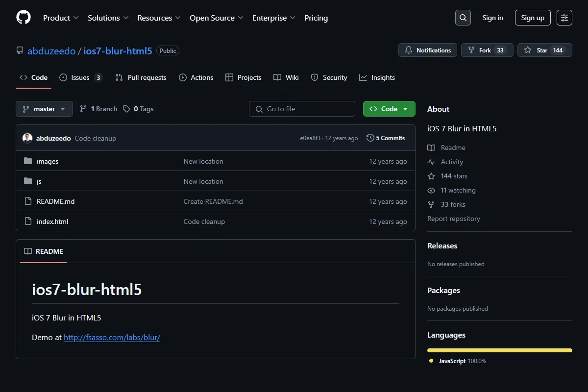Expand the master branch dropdown
This screenshot has height=392, width=588.
tap(44, 109)
